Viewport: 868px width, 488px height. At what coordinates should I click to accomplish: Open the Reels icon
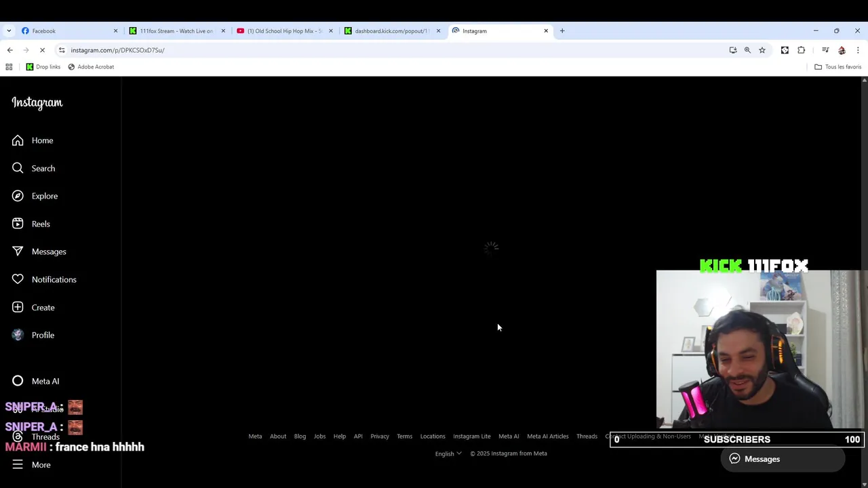pos(18,224)
